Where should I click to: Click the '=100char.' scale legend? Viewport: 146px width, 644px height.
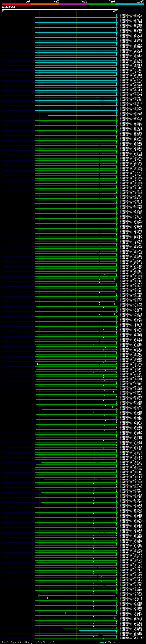coord(110,642)
